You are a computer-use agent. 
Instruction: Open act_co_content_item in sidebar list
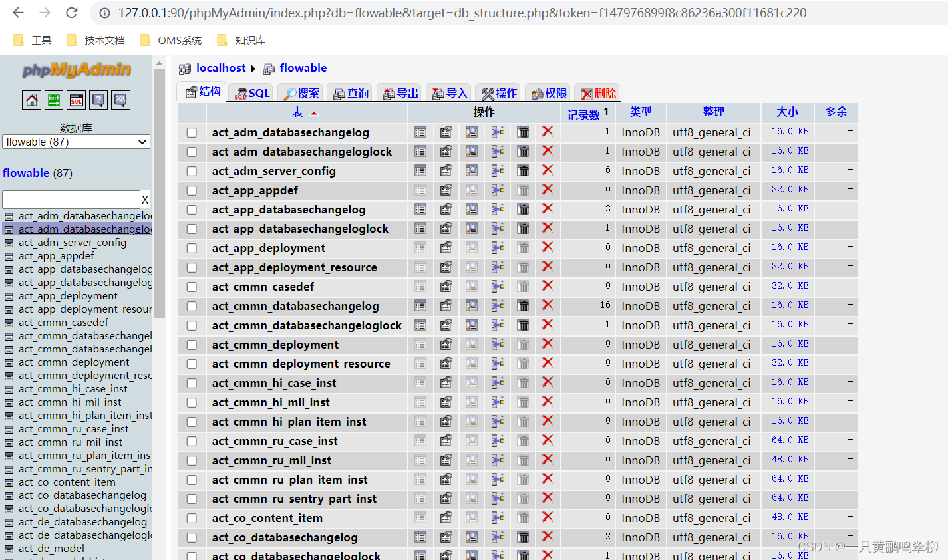[x=67, y=482]
